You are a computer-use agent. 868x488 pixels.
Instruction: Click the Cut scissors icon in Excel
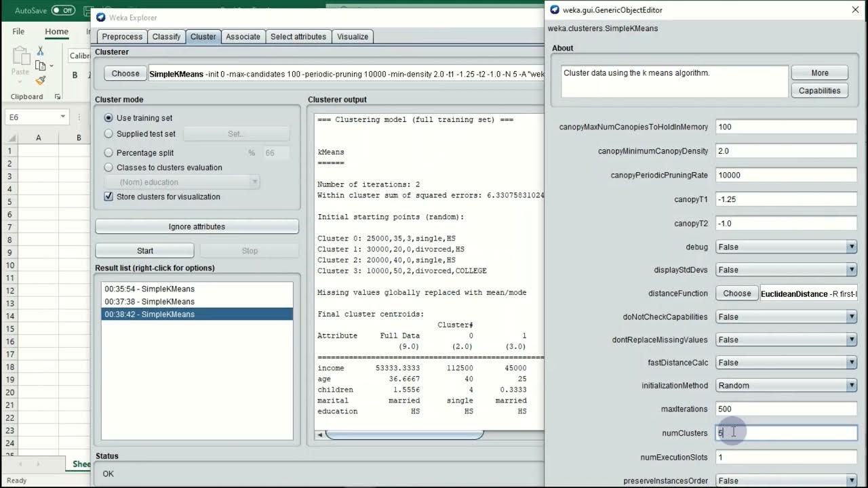tap(40, 51)
